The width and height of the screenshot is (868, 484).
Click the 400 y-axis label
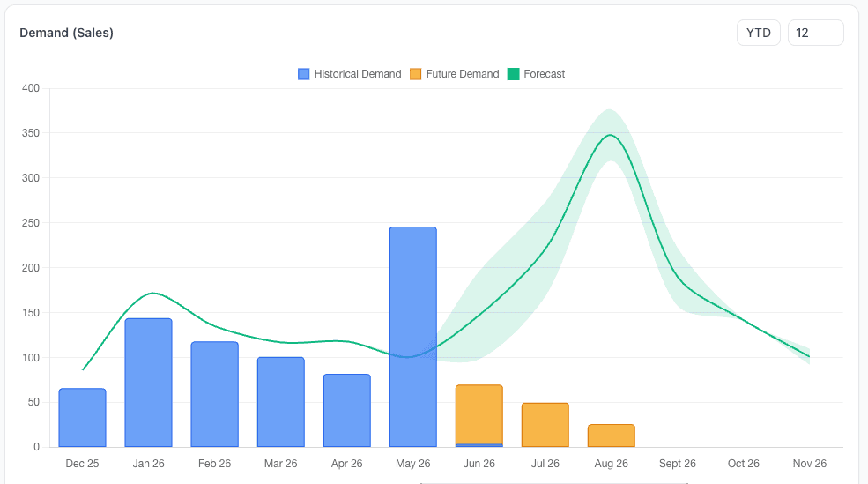pyautogui.click(x=31, y=88)
